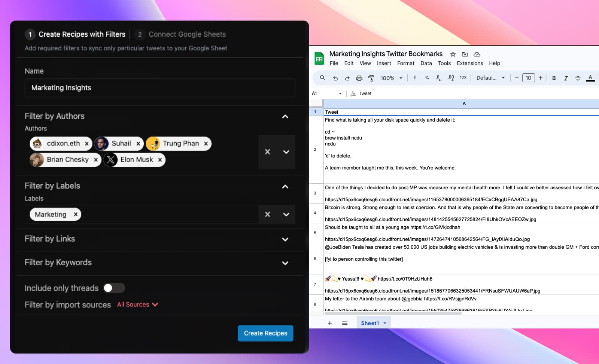Click the cloud save status icon

(477, 54)
